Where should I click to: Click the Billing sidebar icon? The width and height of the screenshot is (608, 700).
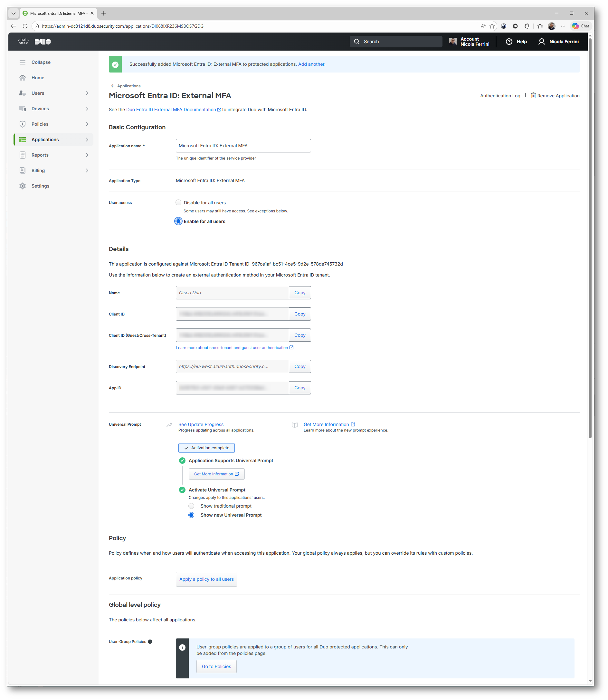coord(23,170)
